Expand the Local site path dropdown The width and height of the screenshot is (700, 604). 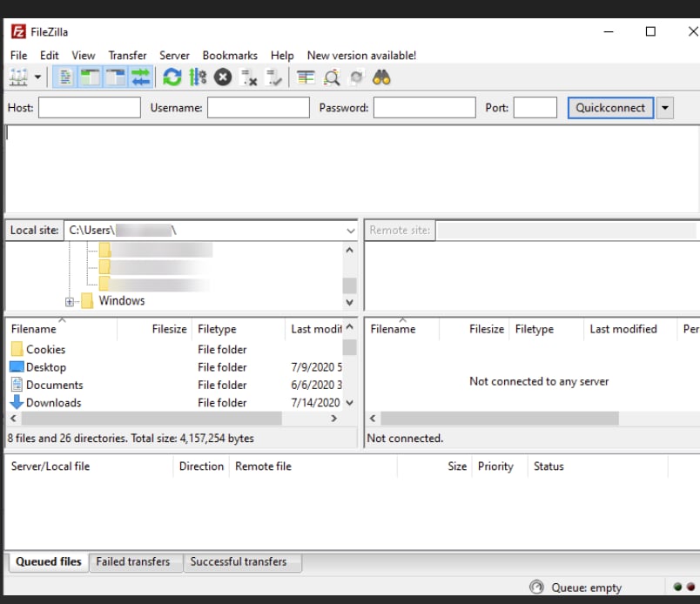[x=351, y=231]
